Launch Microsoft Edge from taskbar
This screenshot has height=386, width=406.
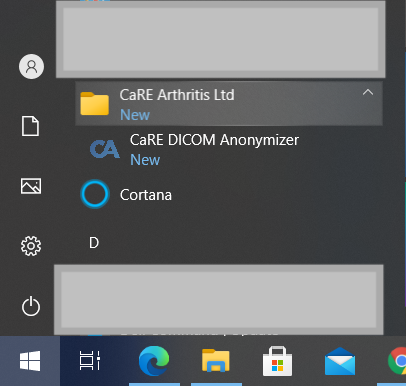pyautogui.click(x=154, y=361)
